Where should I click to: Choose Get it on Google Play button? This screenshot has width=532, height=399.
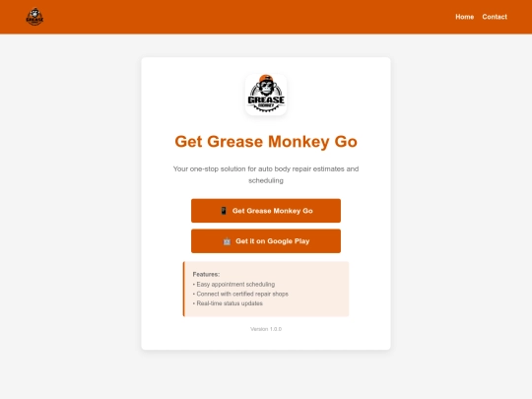pyautogui.click(x=266, y=241)
